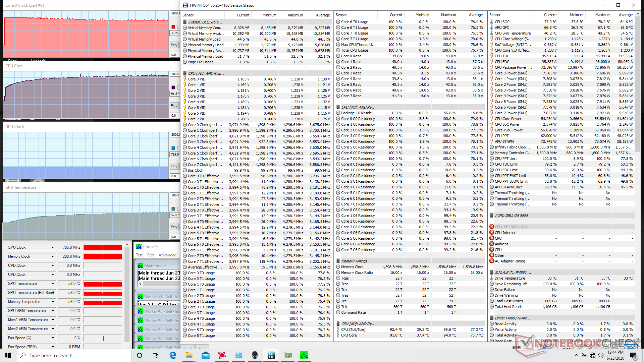
Task: Open the GPU Clock sensor dropdown
Action: (53, 247)
